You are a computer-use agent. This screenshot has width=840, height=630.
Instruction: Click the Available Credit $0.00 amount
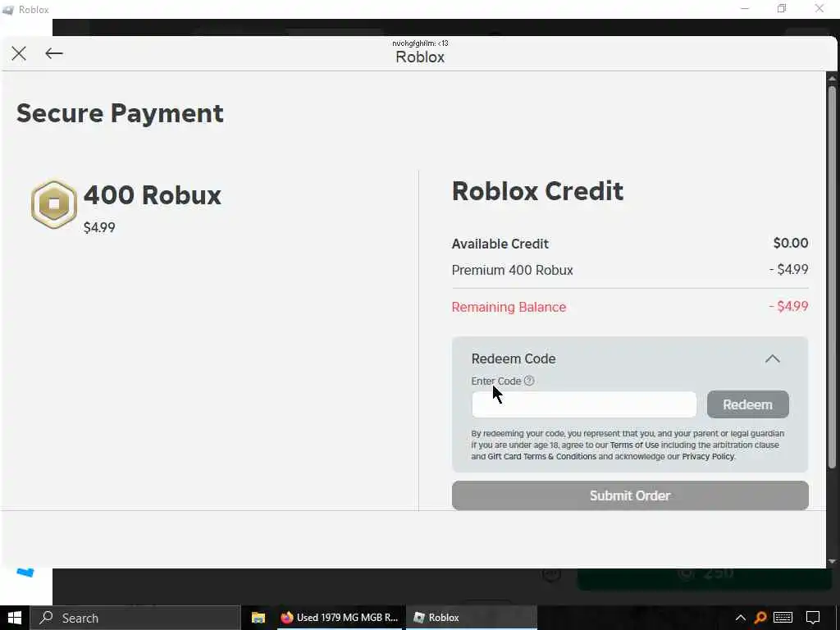791,243
